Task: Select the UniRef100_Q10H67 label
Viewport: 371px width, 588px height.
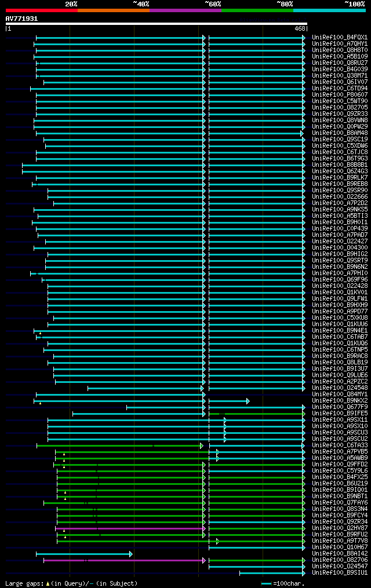Action: coord(340,547)
